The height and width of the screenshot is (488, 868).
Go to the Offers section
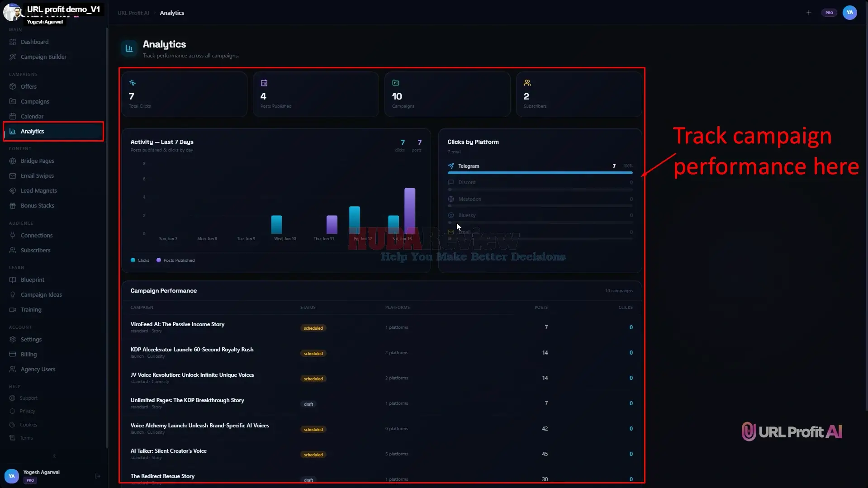(28, 87)
